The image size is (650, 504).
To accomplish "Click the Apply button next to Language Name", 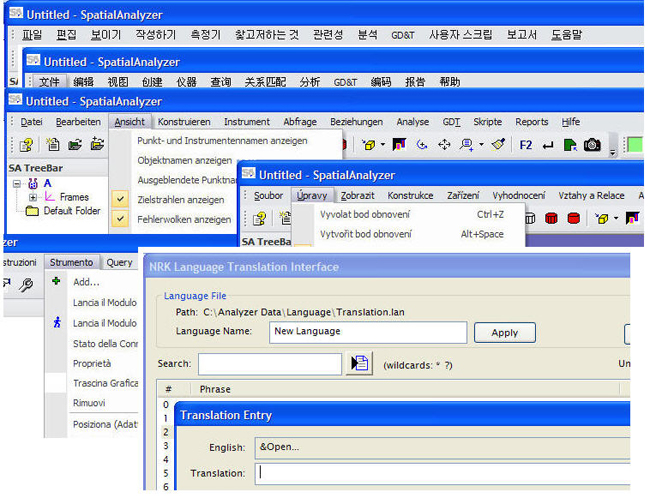I will pos(511,333).
